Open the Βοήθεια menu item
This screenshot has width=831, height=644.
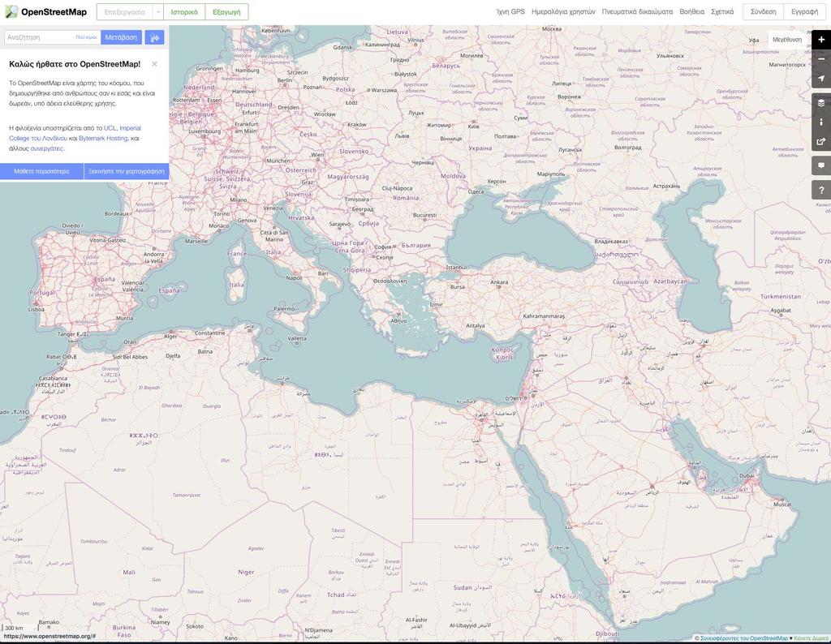(691, 11)
